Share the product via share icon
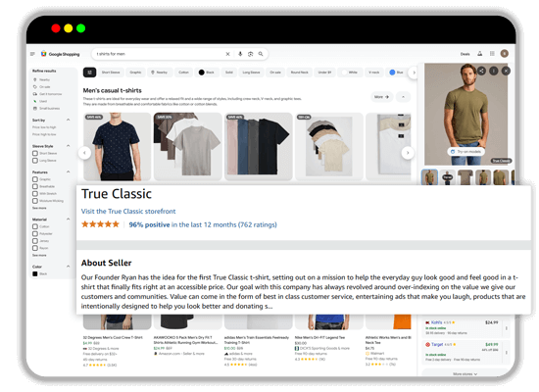The width and height of the screenshot is (539, 392). pyautogui.click(x=481, y=72)
